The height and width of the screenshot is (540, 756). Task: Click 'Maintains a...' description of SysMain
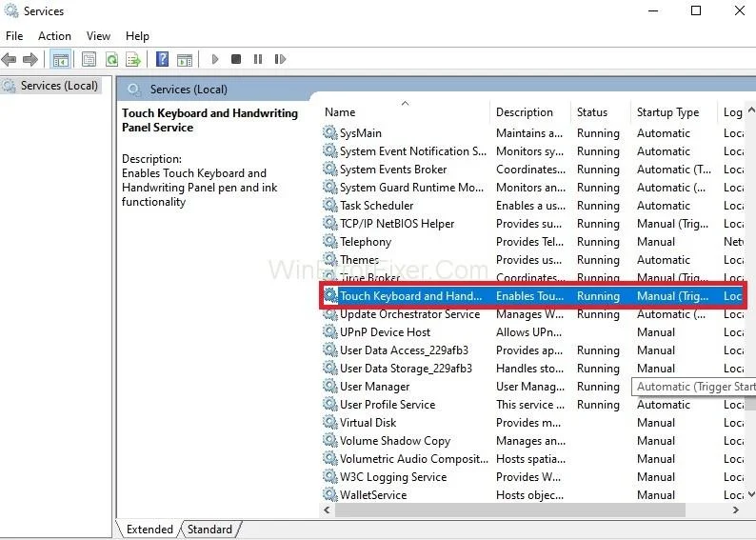(528, 133)
